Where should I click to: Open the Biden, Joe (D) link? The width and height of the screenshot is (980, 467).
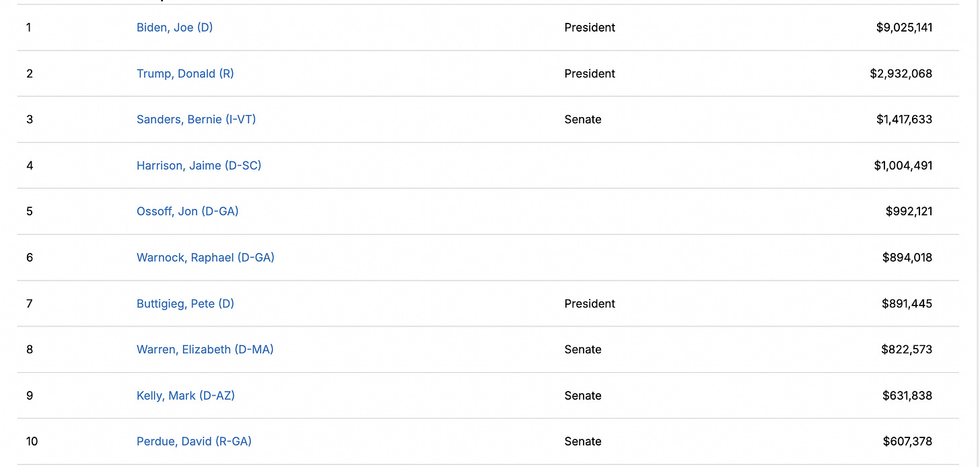(174, 28)
